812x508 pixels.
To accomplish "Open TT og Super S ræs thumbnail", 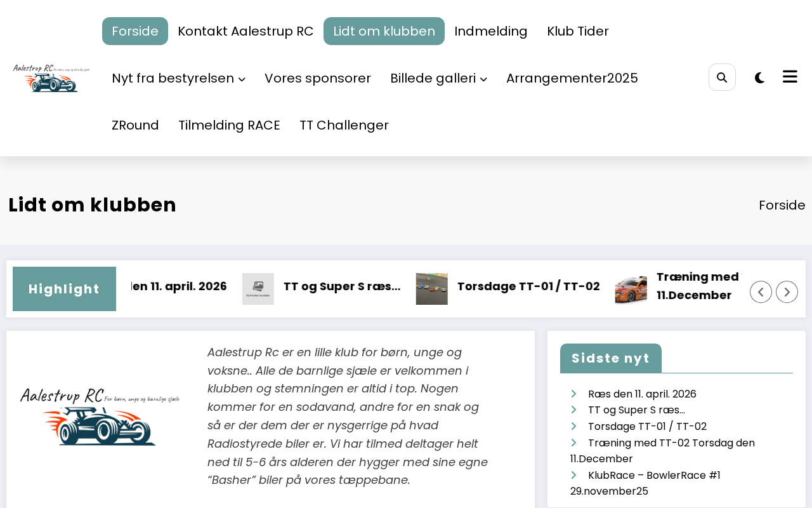I will 258,289.
